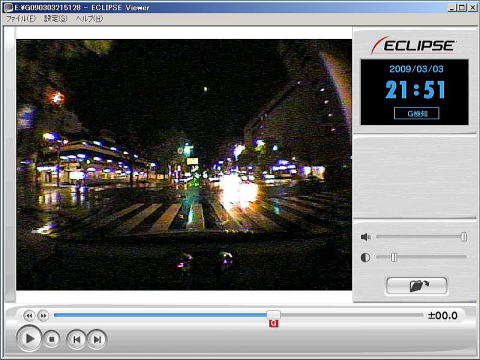480x360 pixels.
Task: Adjust the brightness slider handle
Action: [394, 257]
